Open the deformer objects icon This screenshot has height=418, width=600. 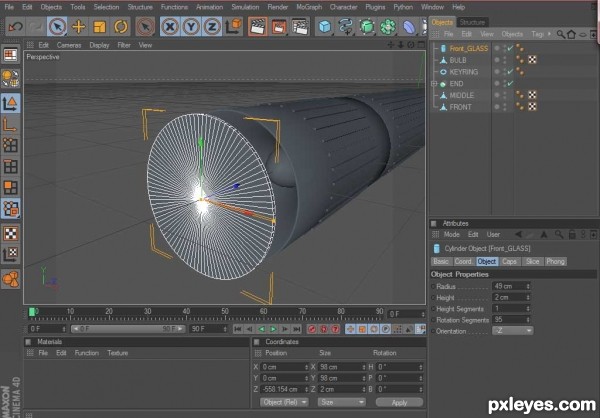pos(409,27)
